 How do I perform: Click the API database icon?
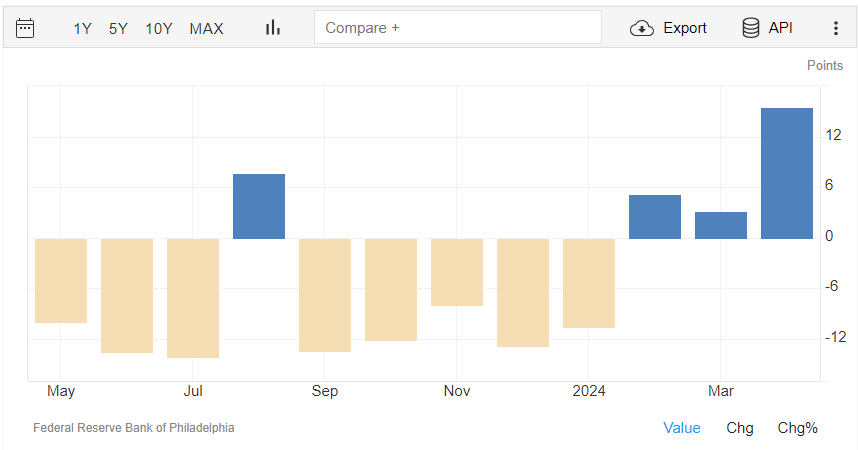point(751,27)
